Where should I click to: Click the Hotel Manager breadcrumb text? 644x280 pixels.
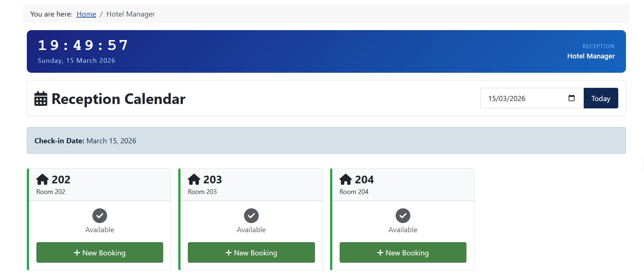130,14
